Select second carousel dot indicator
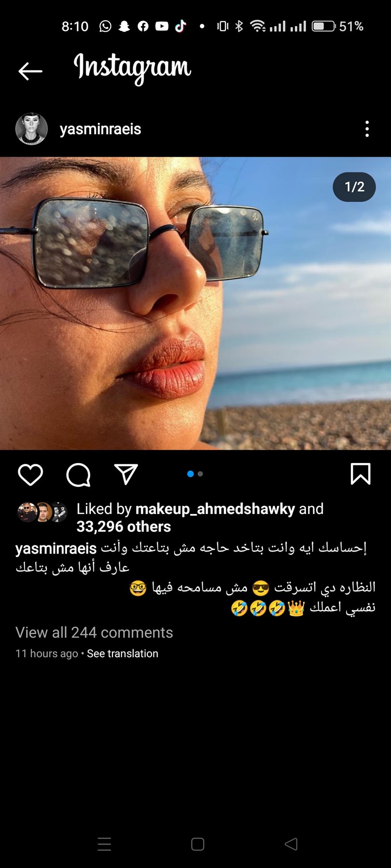The image size is (391, 868). pos(200,474)
